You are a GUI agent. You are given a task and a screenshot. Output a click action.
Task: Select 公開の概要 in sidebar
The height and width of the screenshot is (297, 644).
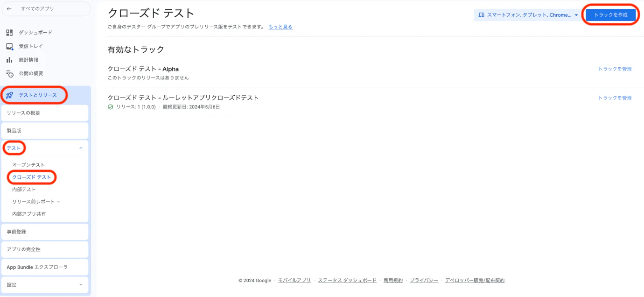coord(31,73)
